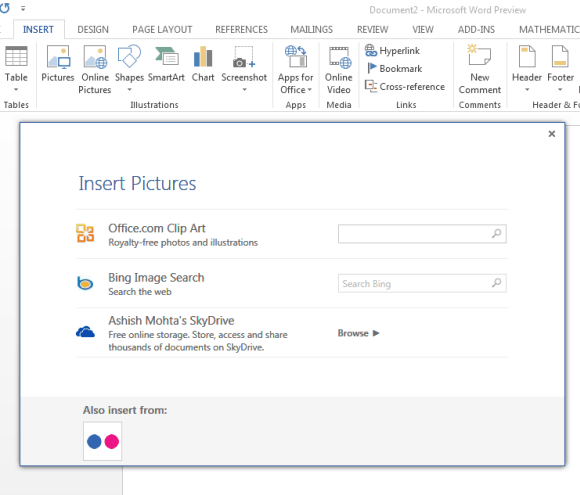
Task: Click the Office.com Clip Art title
Action: tap(157, 228)
